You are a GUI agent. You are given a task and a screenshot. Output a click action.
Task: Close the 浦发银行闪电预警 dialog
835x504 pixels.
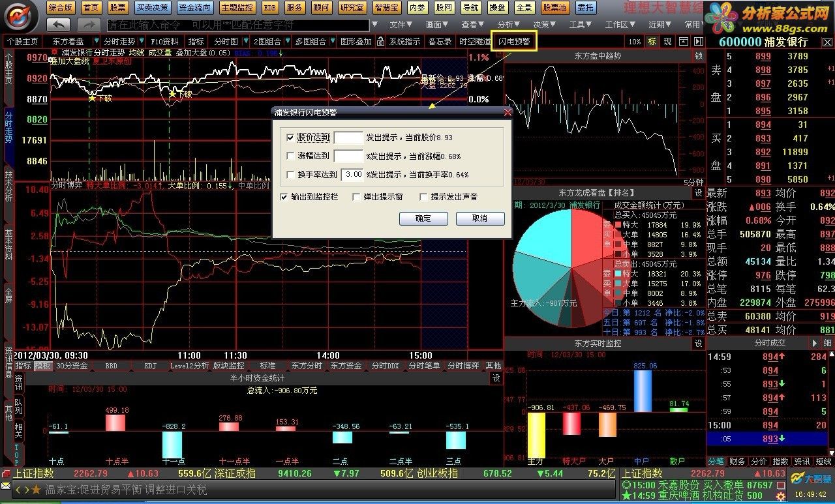point(508,112)
